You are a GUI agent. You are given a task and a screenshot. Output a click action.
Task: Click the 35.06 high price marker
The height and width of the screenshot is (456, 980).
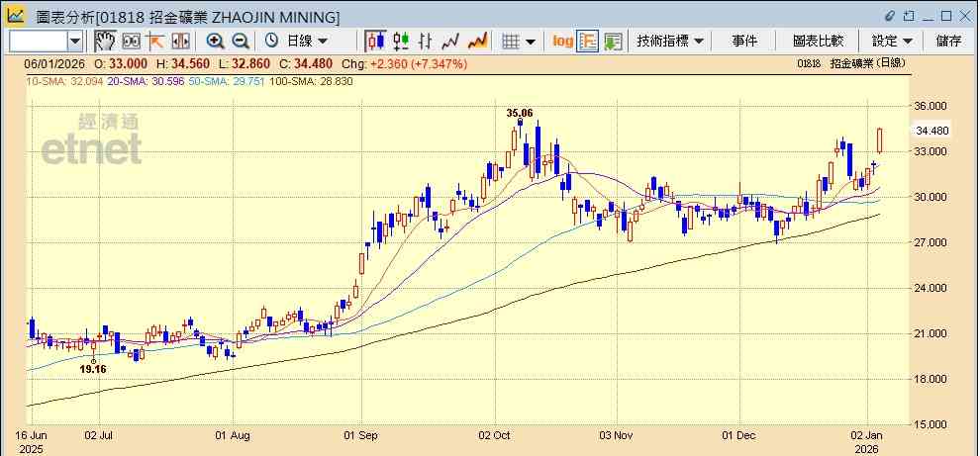[520, 113]
